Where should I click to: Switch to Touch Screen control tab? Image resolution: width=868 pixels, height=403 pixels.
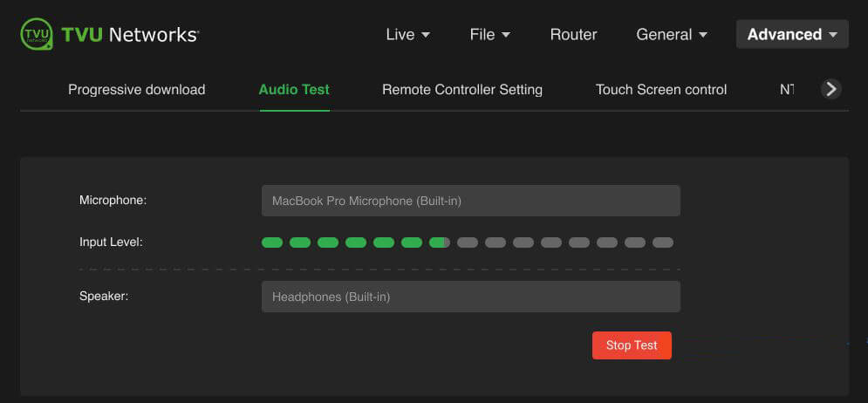tap(661, 90)
